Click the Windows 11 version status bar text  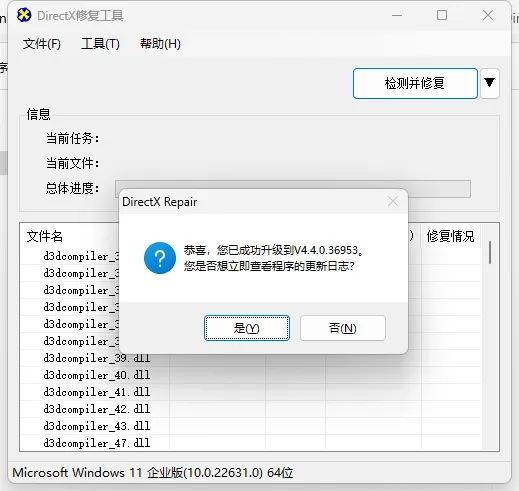click(x=153, y=473)
